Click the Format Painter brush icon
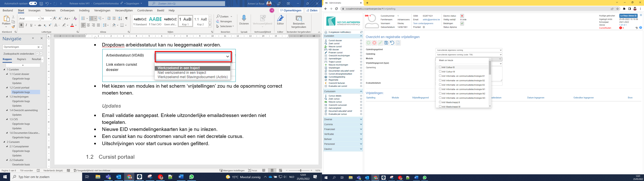 13,26
